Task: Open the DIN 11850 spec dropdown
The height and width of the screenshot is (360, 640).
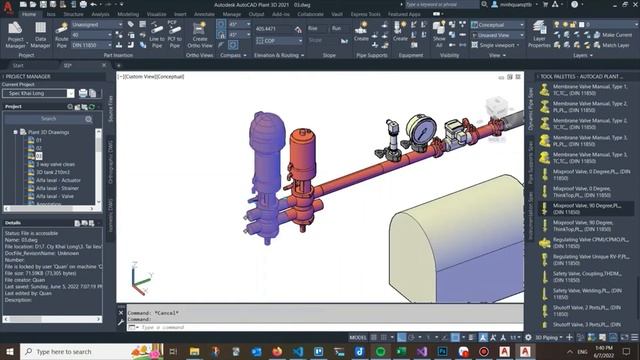Action: [x=91, y=45]
